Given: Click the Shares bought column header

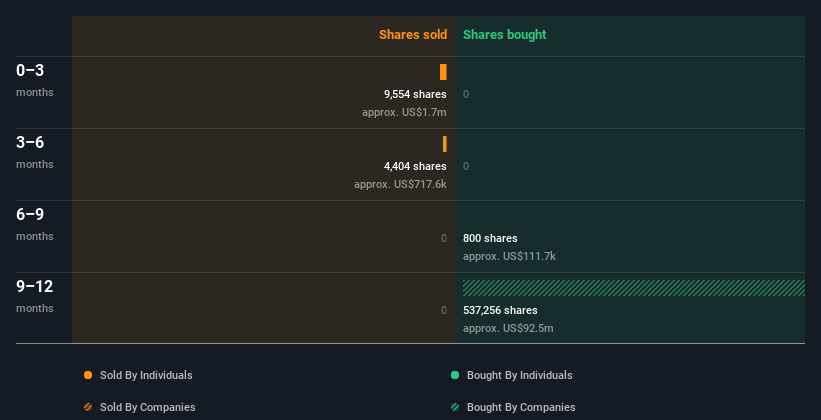Looking at the screenshot, I should click(x=504, y=35).
